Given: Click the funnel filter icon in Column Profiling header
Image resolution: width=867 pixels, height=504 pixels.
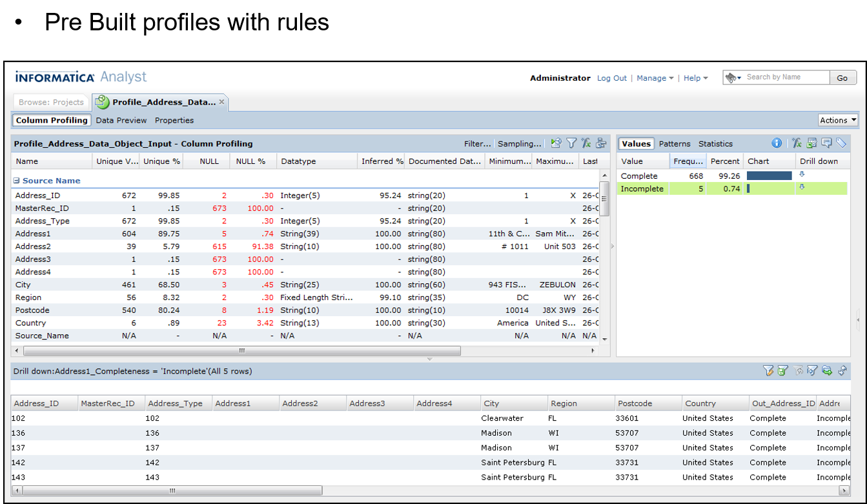Looking at the screenshot, I should coord(571,143).
